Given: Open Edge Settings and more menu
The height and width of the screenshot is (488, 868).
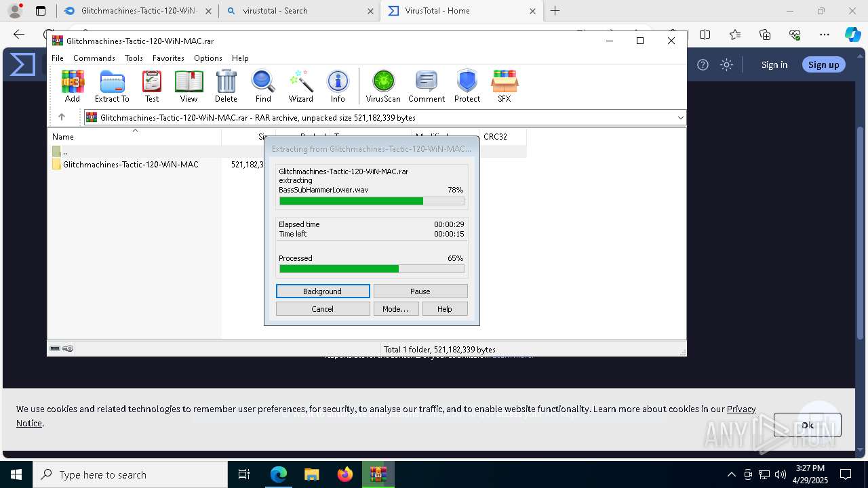Looking at the screenshot, I should click(x=825, y=35).
